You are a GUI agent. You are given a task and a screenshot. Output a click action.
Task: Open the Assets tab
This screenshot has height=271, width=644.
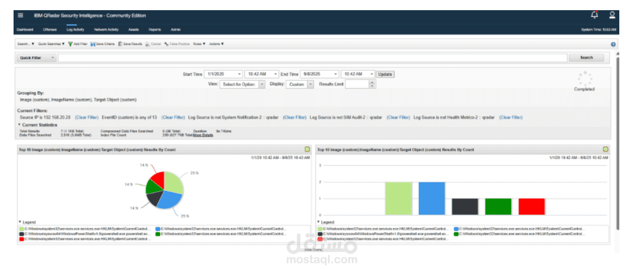[133, 30]
